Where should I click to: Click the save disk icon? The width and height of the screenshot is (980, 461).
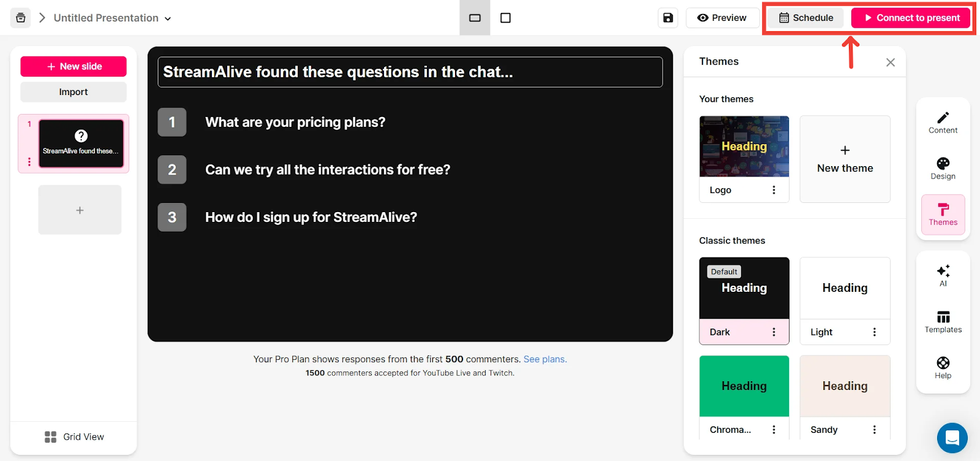pyautogui.click(x=668, y=18)
